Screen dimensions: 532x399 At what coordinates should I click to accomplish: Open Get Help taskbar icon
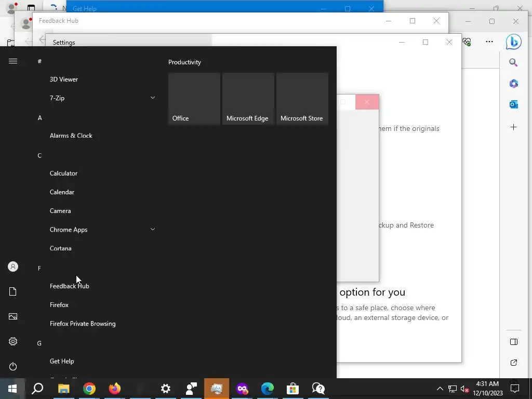pos(318,389)
